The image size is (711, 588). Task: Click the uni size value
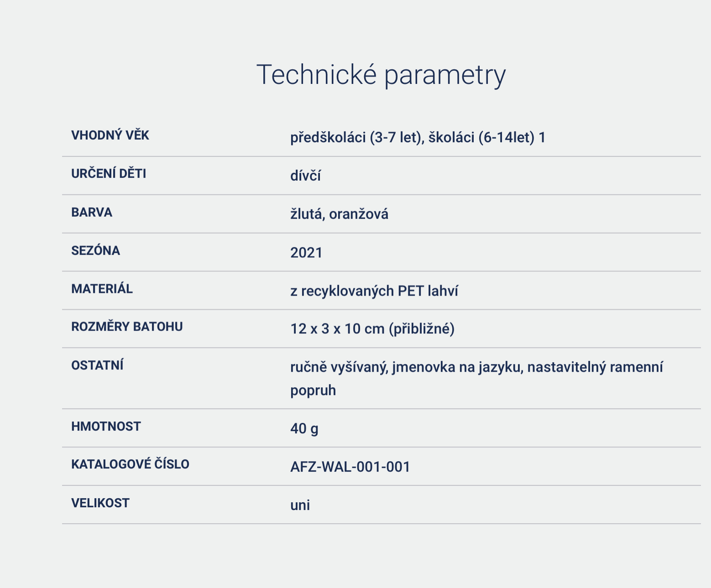pos(300,505)
